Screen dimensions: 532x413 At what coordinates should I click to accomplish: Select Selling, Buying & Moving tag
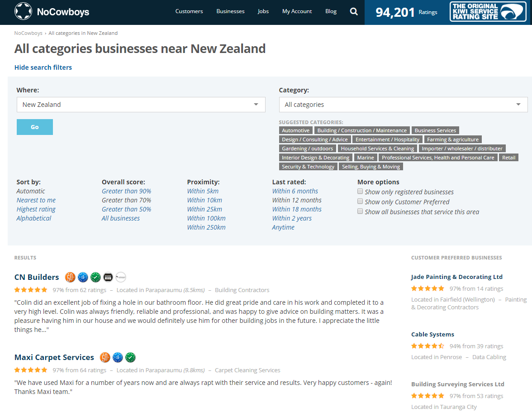coord(371,167)
